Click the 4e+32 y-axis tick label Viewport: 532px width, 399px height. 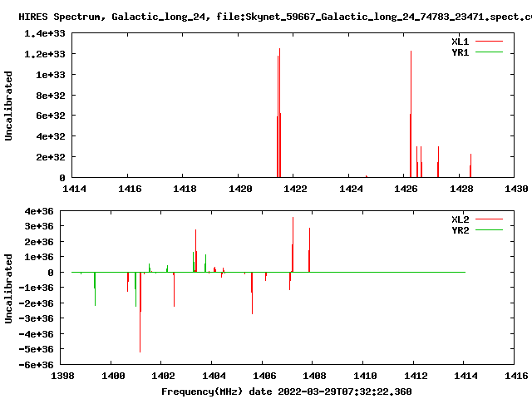(51, 136)
